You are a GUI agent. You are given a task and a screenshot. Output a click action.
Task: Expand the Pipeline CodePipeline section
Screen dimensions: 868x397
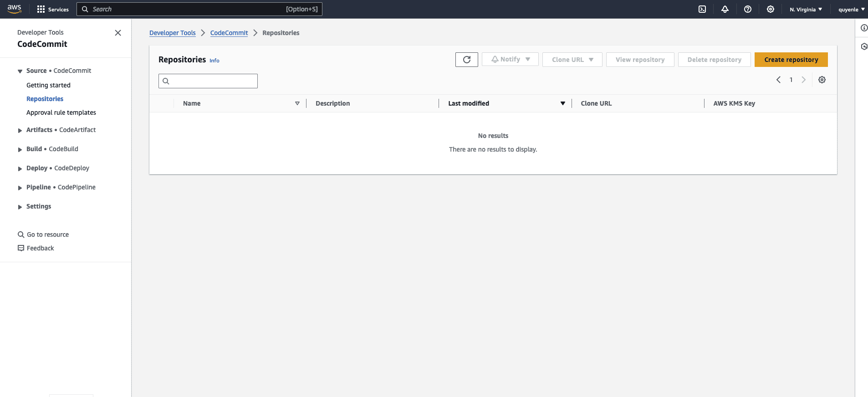20,188
